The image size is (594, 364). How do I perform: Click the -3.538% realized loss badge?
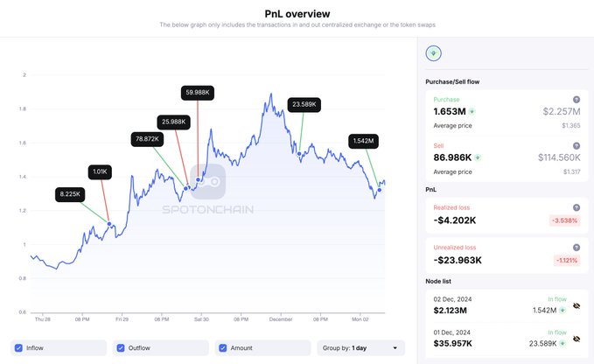pyautogui.click(x=564, y=220)
